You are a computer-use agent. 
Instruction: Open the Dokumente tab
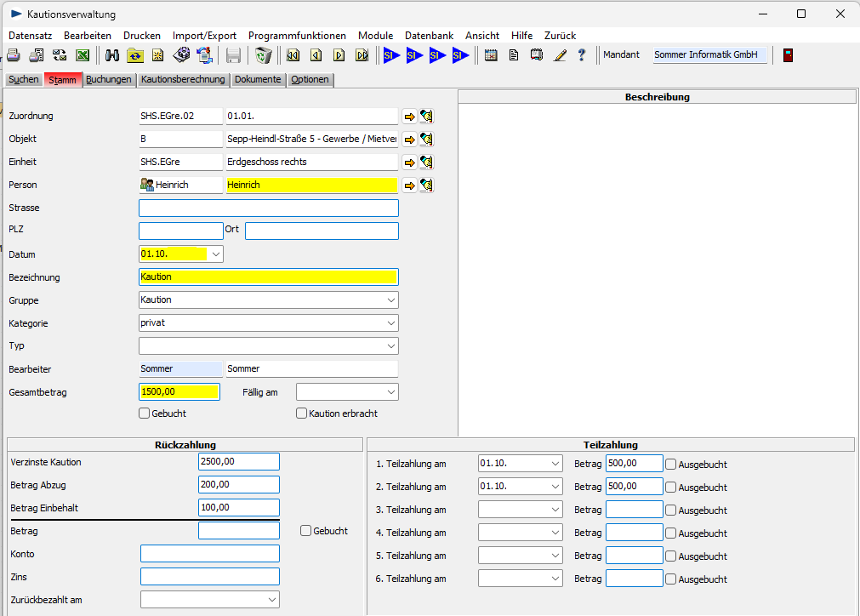[258, 80]
